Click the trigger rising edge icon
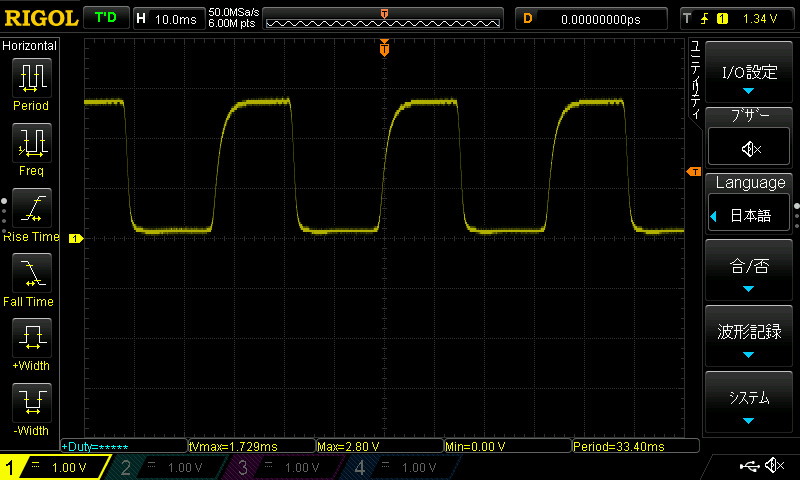 (705, 19)
